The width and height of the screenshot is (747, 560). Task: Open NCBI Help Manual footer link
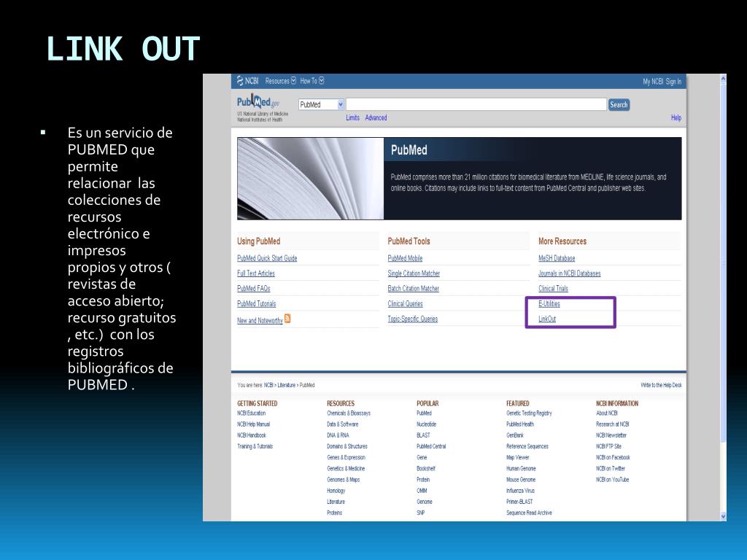[253, 424]
